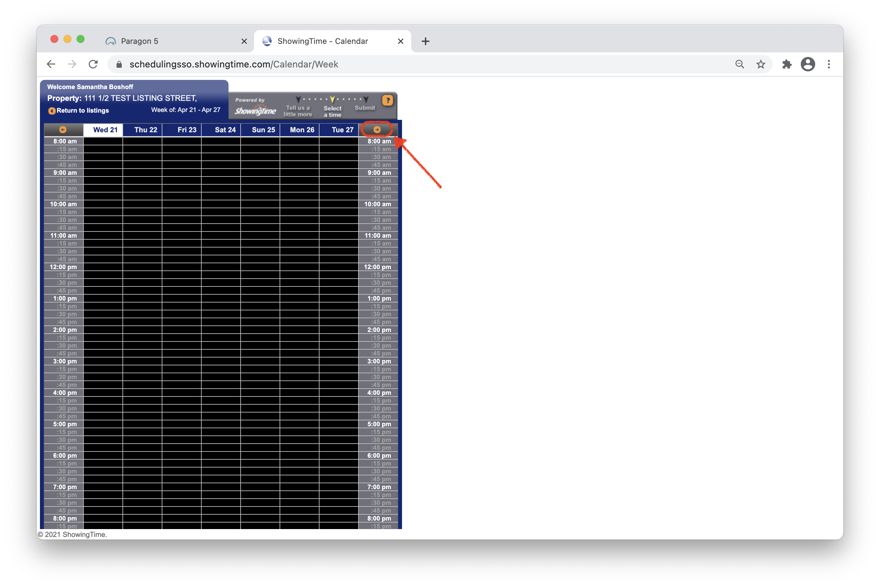
Task: Click the left 10:00 am time label
Action: click(x=64, y=204)
